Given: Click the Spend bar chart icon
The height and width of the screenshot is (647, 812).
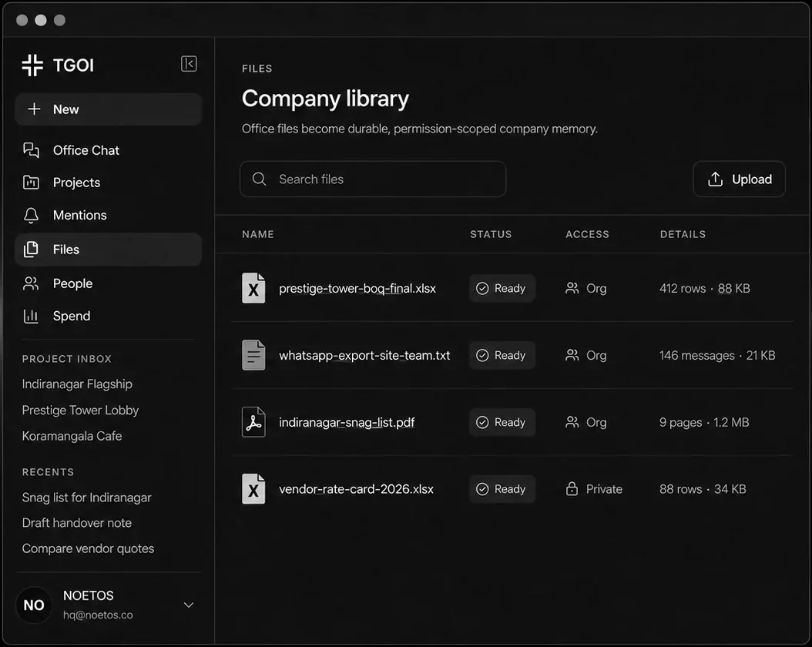Looking at the screenshot, I should (x=31, y=316).
